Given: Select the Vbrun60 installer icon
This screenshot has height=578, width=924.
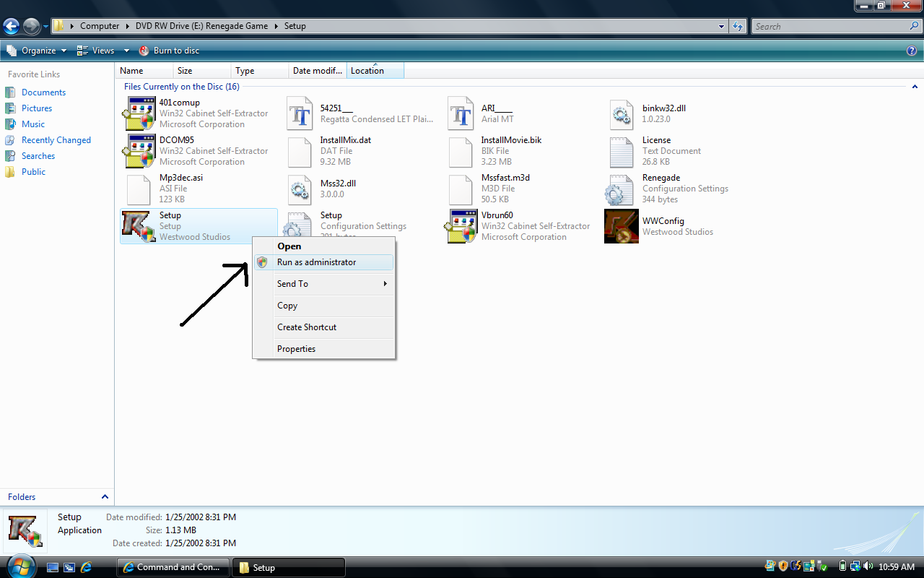Looking at the screenshot, I should click(461, 226).
